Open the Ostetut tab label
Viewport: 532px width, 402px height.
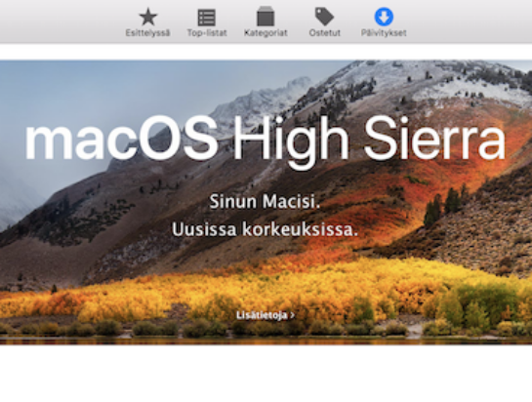pos(325,33)
